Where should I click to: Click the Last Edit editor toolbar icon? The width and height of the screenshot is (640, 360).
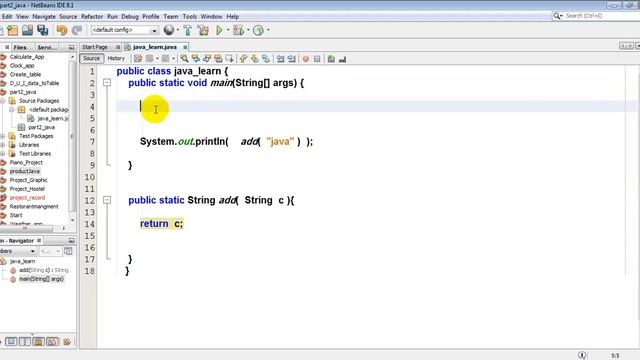tap(138, 59)
